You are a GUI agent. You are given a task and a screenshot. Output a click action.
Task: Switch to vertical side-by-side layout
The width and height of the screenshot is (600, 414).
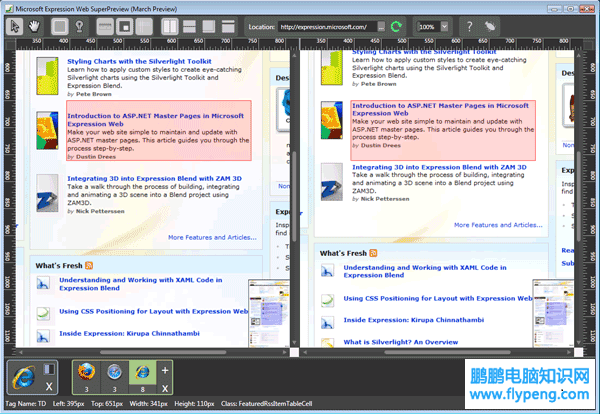[170, 26]
